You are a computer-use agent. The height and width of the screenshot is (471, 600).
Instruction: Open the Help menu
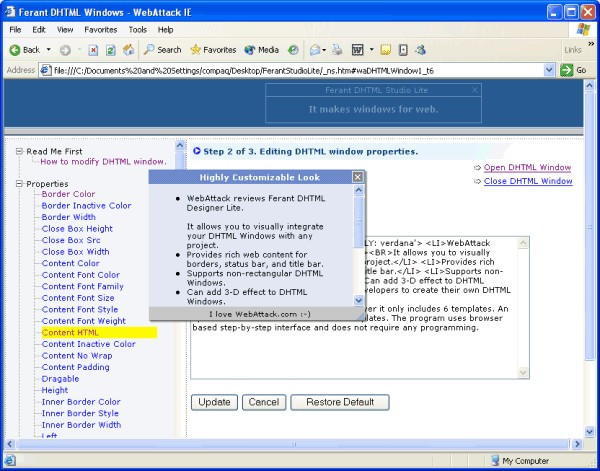165,30
